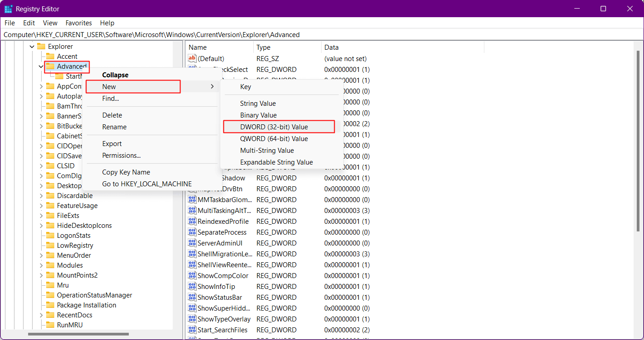This screenshot has width=644, height=340.
Task: Click the Explorer folder icon in tree
Action: (41, 46)
